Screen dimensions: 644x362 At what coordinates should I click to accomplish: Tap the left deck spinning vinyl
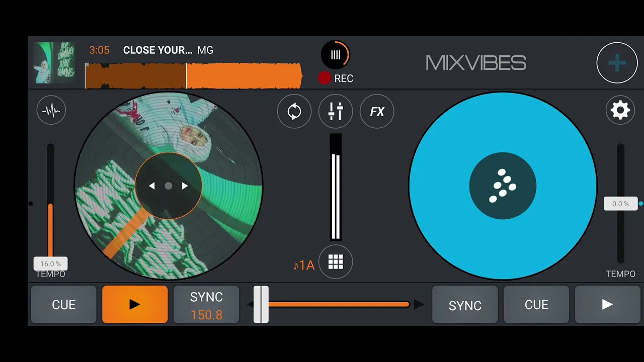coord(169,186)
